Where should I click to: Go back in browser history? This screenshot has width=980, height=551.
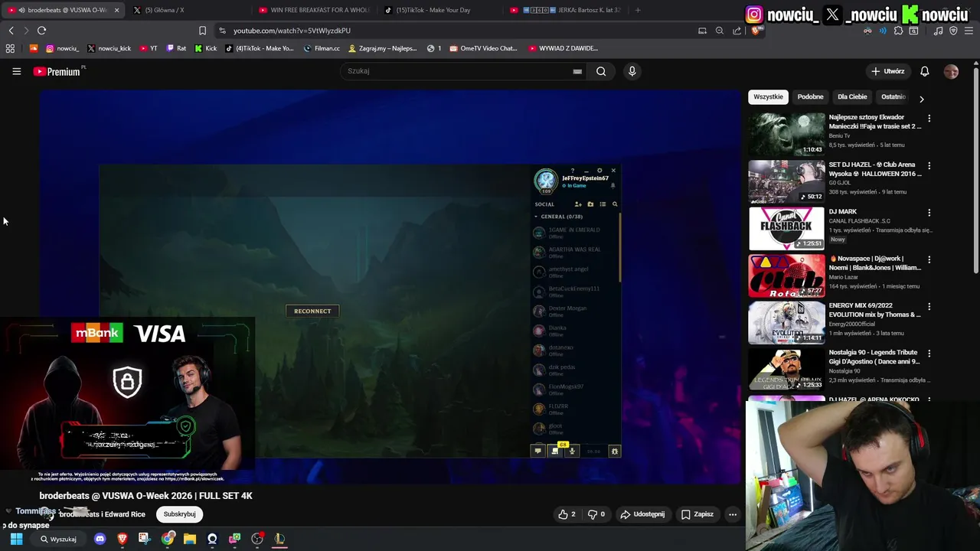coord(11,31)
